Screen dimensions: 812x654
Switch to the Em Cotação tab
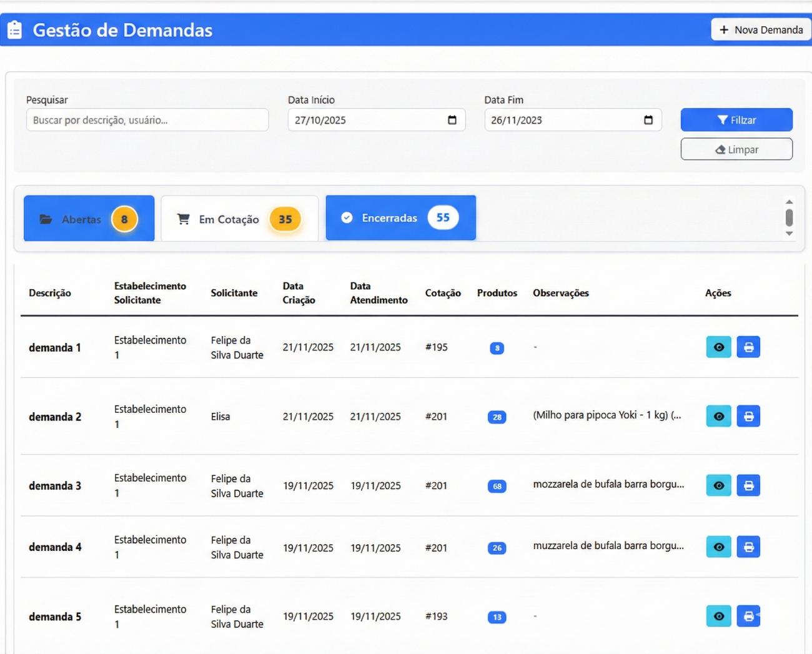[239, 219]
